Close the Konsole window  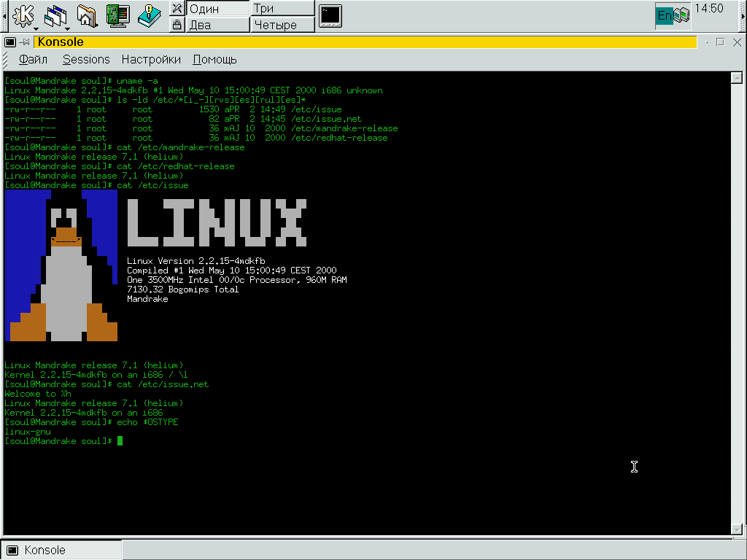pos(737,42)
